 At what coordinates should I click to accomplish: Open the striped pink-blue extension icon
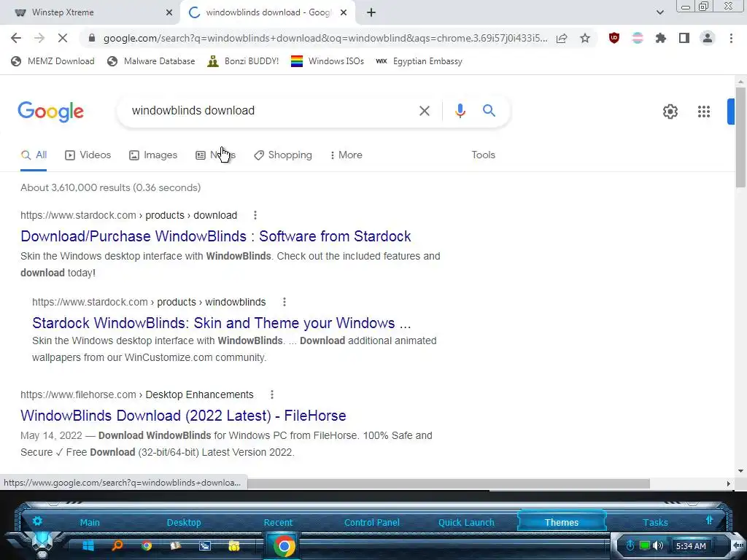click(x=638, y=38)
